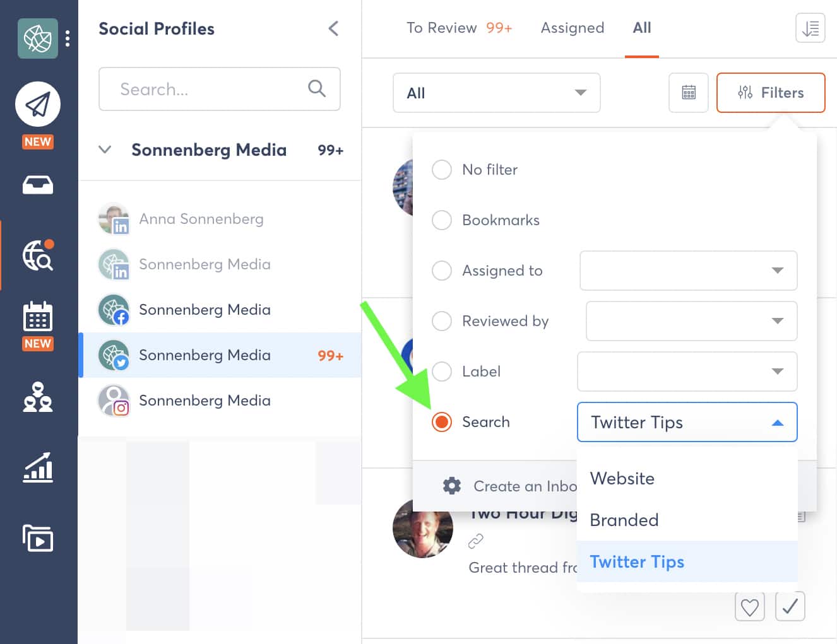837x644 pixels.
Task: Switch to the Assigned tab
Action: click(573, 28)
